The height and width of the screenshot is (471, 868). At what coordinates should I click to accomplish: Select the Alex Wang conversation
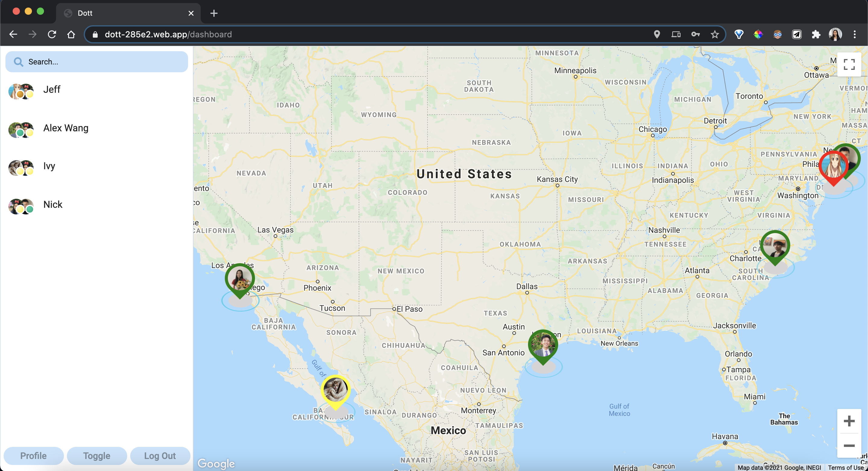[66, 128]
